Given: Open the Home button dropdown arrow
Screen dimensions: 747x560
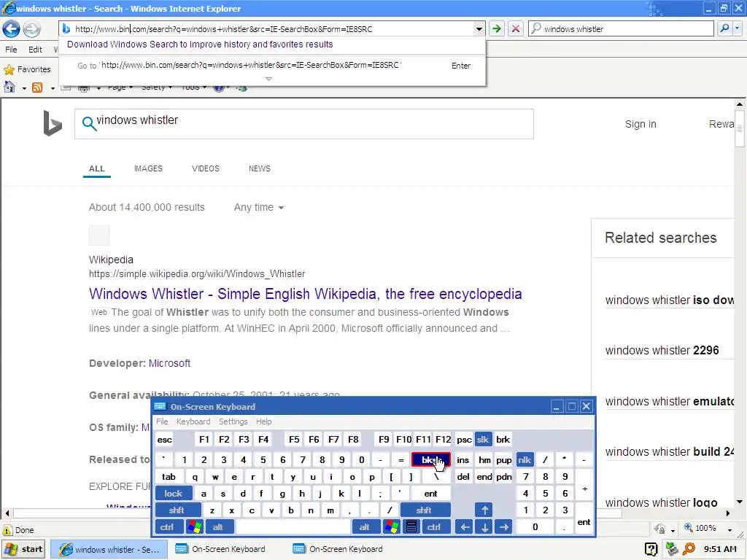Looking at the screenshot, I should [23, 88].
